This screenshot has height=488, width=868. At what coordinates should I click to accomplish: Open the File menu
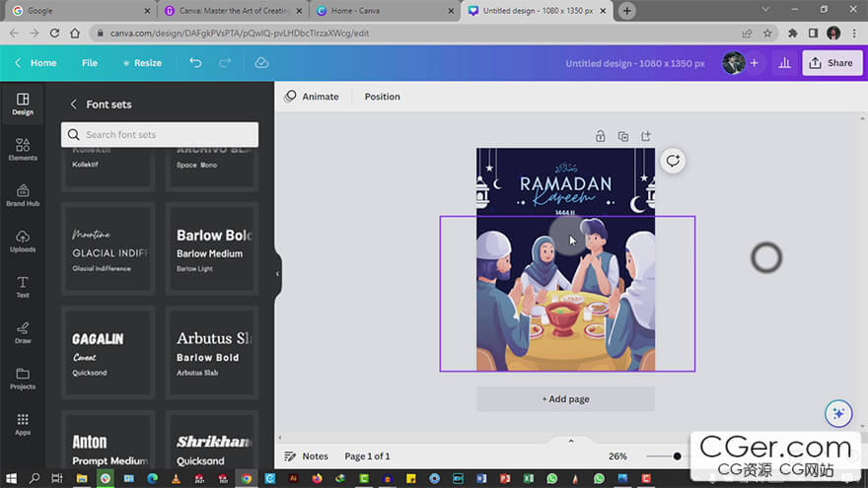90,63
